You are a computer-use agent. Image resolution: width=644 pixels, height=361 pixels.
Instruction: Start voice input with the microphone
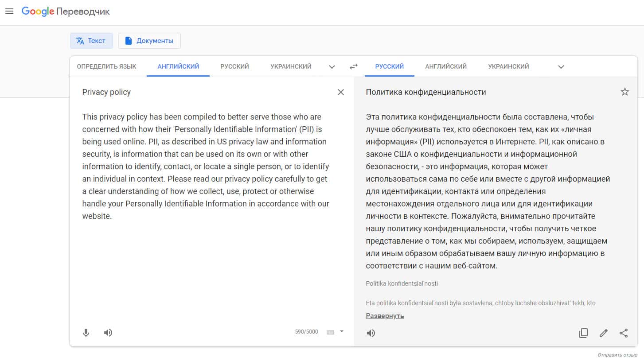(x=86, y=333)
